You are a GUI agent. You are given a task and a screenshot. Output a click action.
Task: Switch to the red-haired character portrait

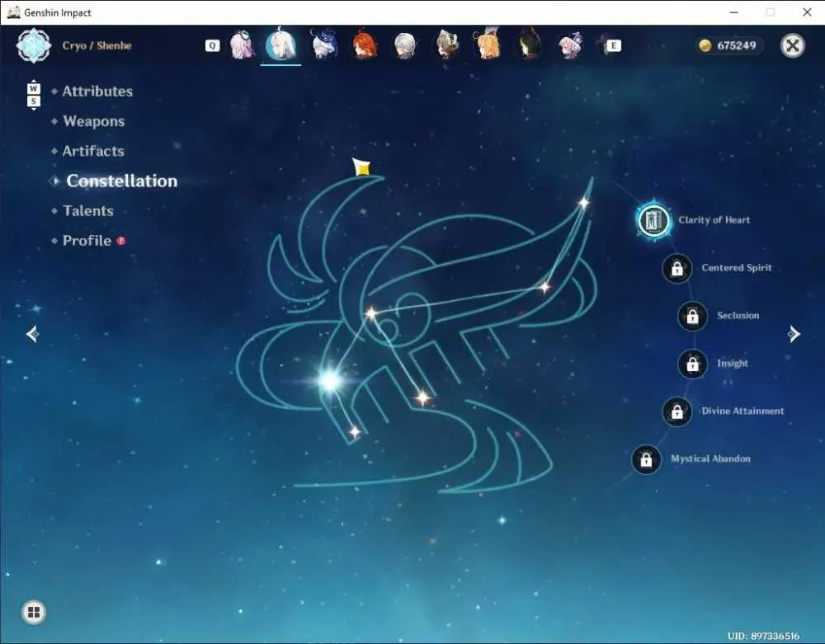pos(365,45)
